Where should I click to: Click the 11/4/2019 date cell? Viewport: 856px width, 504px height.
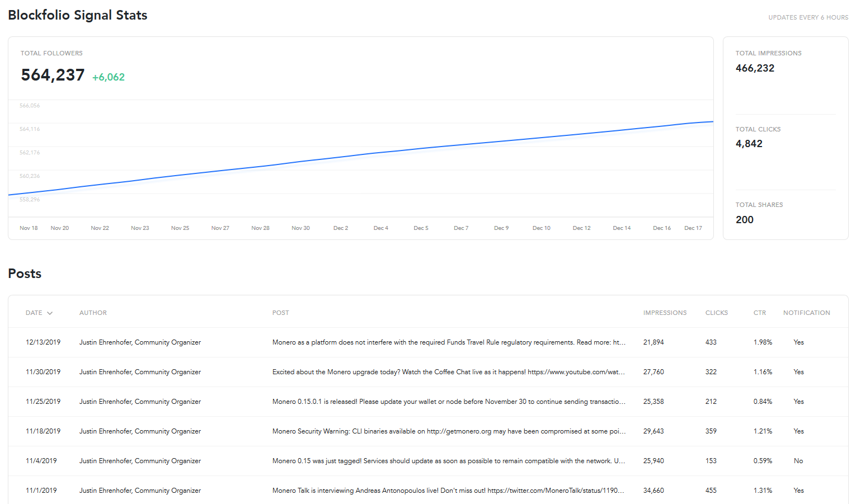pos(41,461)
